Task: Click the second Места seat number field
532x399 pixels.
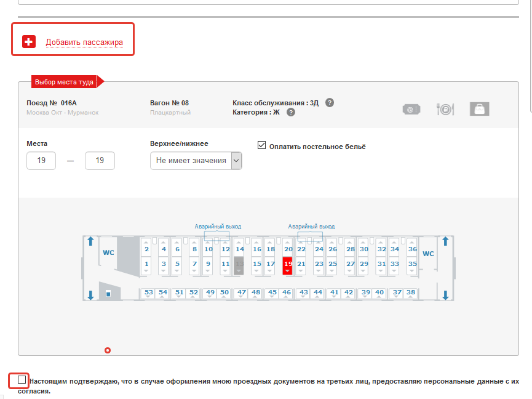Action: [x=100, y=161]
